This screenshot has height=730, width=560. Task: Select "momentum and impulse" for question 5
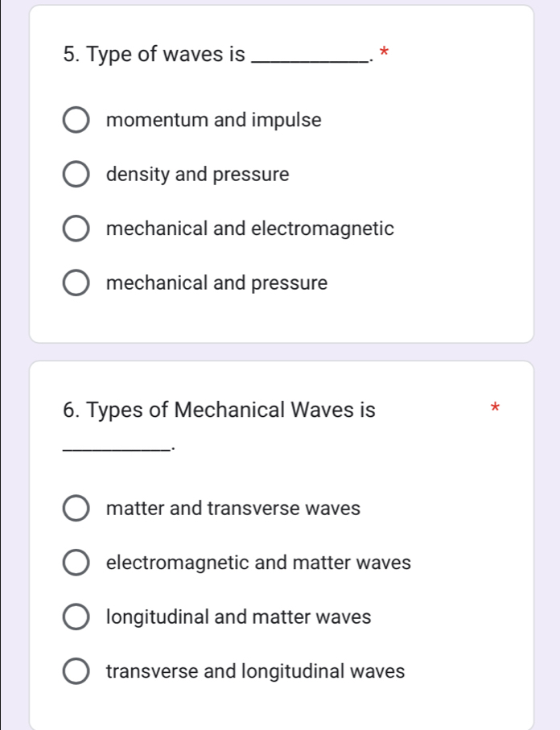point(76,119)
